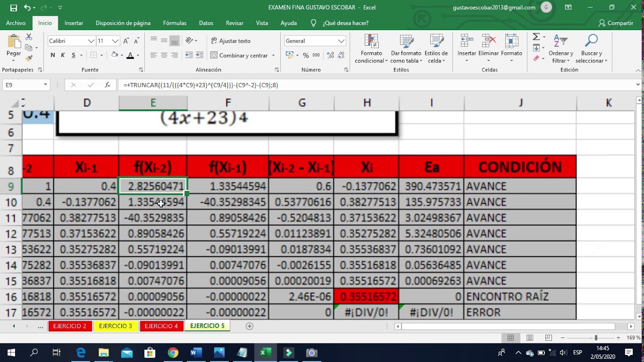
Task: Switch to the Datos tab
Action: coord(206,23)
